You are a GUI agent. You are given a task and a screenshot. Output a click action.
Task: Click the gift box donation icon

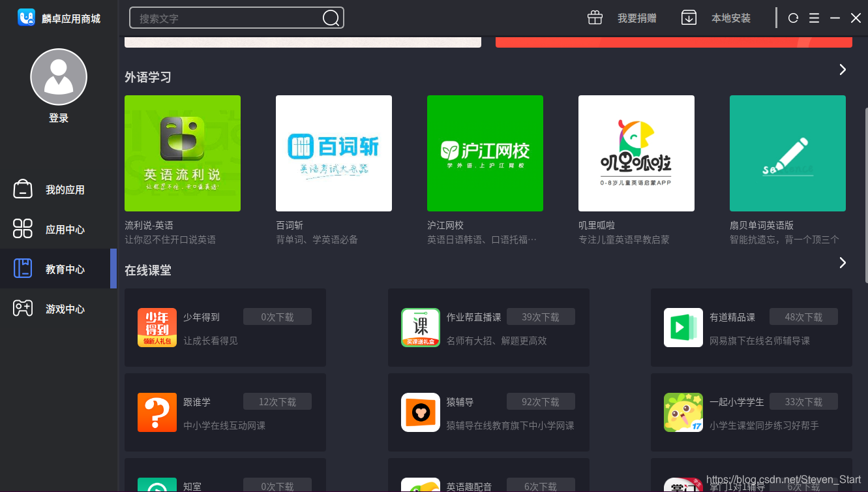(595, 18)
